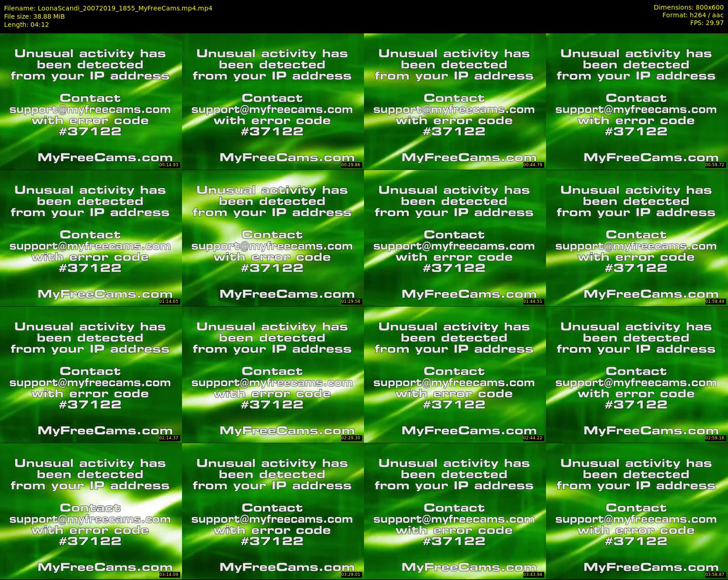Click the frame thumbnail stamped 02:59.16
The height and width of the screenshot is (580, 728).
point(637,374)
